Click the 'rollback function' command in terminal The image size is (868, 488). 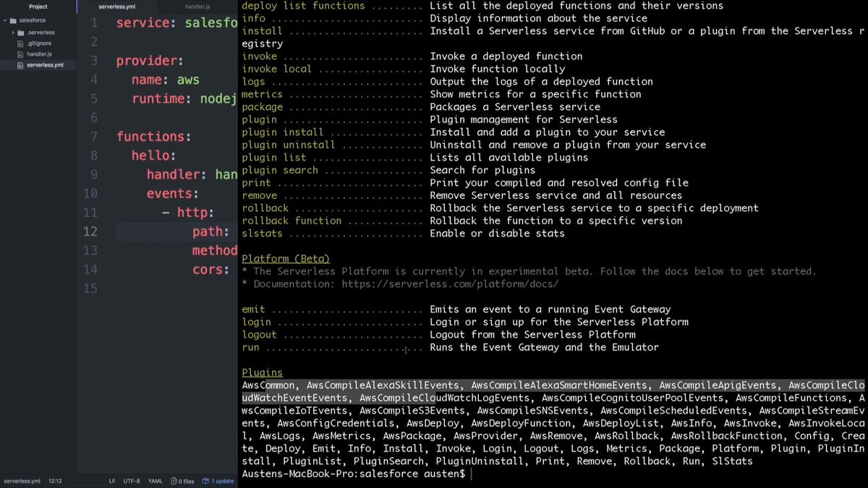tap(292, 221)
